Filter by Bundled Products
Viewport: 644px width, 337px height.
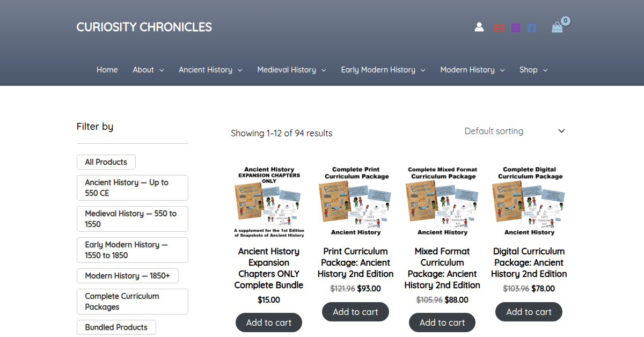coord(116,327)
